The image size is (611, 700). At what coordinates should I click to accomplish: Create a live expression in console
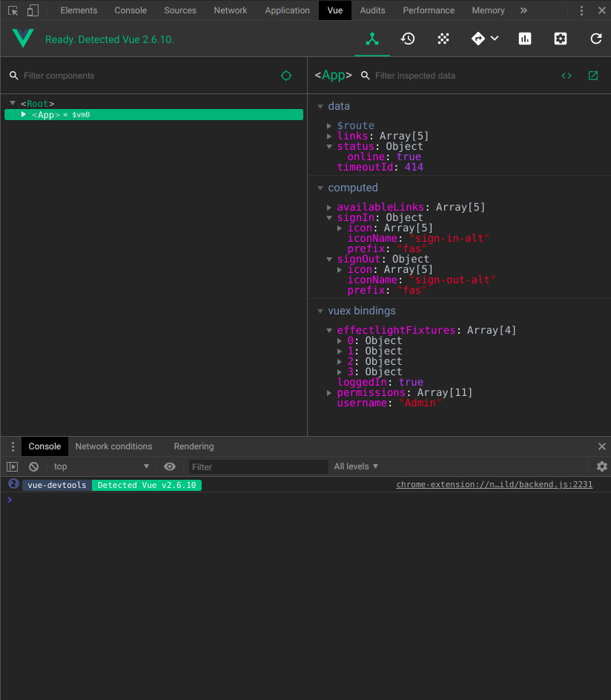coord(170,466)
